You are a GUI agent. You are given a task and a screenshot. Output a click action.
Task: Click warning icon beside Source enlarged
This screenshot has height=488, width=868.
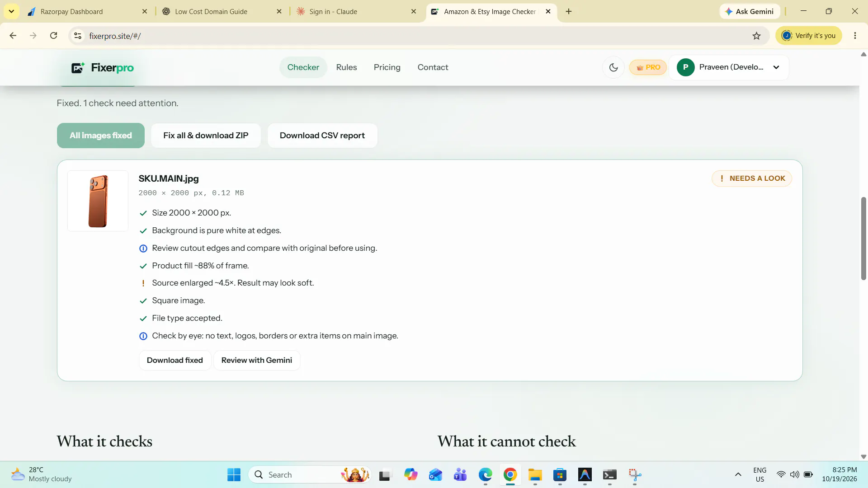pos(143,283)
